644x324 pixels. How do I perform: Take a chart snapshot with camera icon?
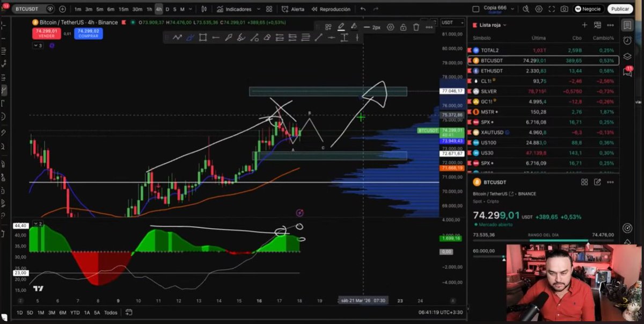[564, 9]
